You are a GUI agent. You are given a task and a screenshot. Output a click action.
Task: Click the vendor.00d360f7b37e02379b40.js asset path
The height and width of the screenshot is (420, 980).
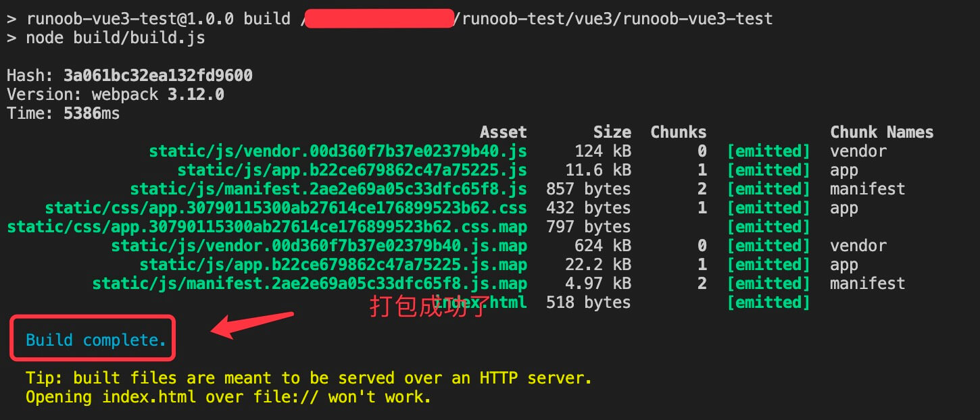[338, 151]
